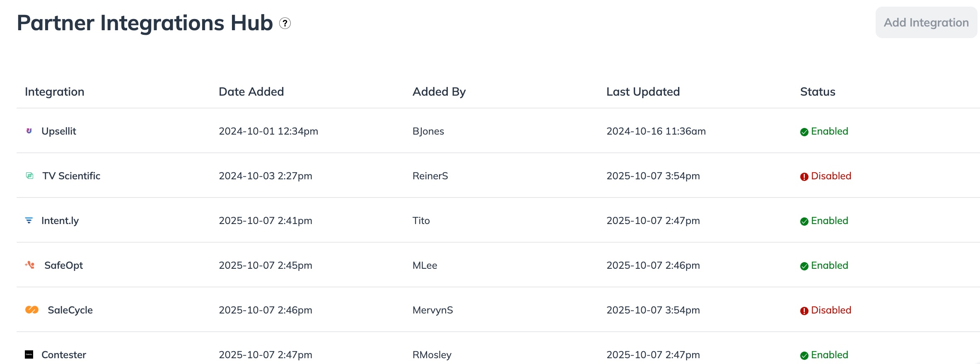Viewport: 980px width, 364px height.
Task: Click the Add Integration button
Action: pos(926,22)
